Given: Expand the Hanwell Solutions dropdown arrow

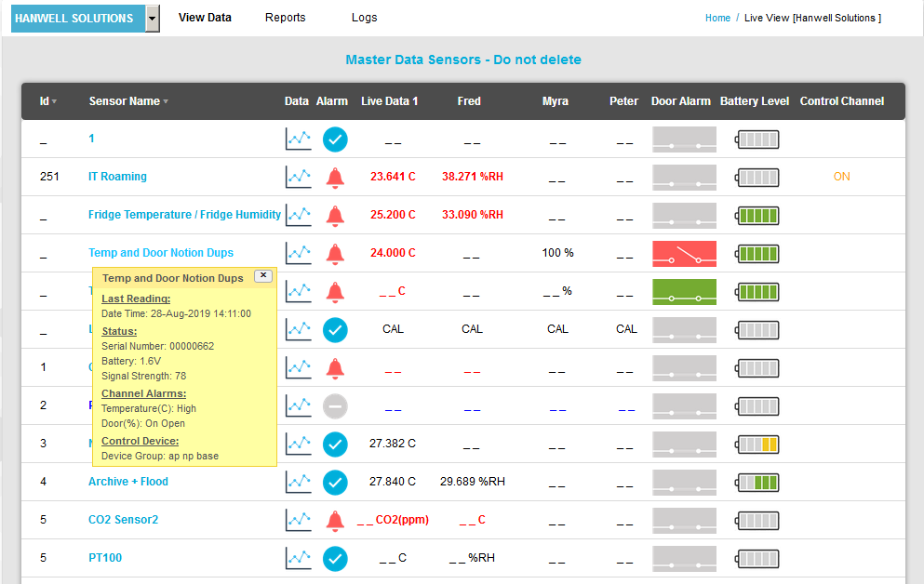Looking at the screenshot, I should pyautogui.click(x=153, y=19).
